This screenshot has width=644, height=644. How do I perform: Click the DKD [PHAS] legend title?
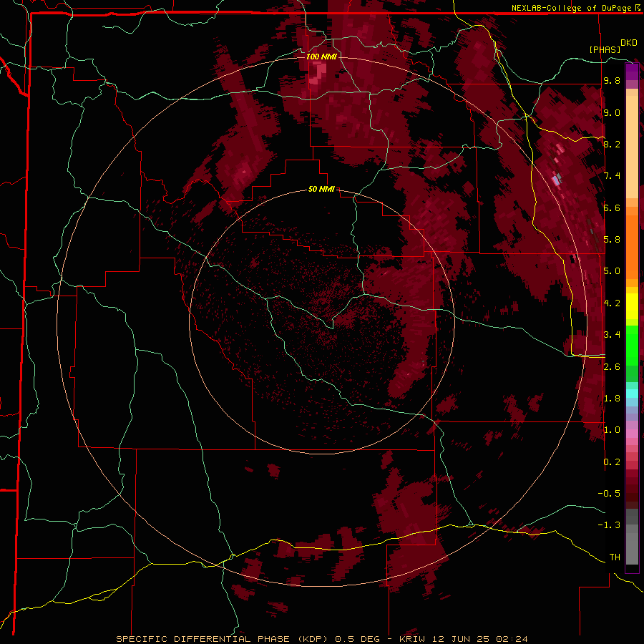[x=613, y=47]
